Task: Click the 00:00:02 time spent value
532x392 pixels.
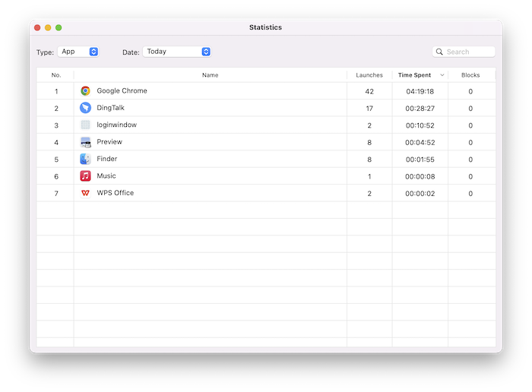Action: point(420,193)
